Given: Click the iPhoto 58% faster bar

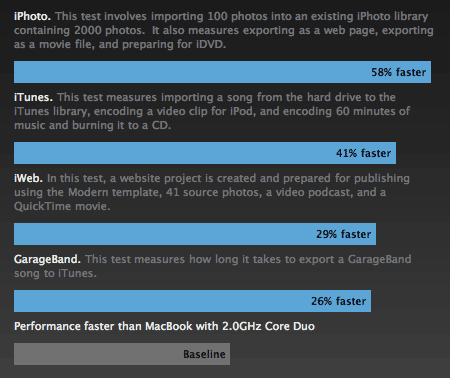Looking at the screenshot, I should 222,72.
